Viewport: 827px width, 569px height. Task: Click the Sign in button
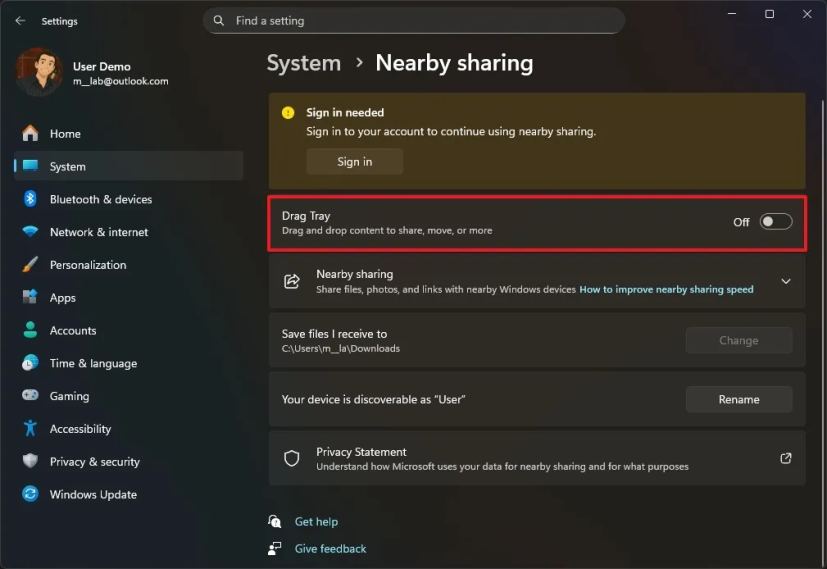(354, 162)
